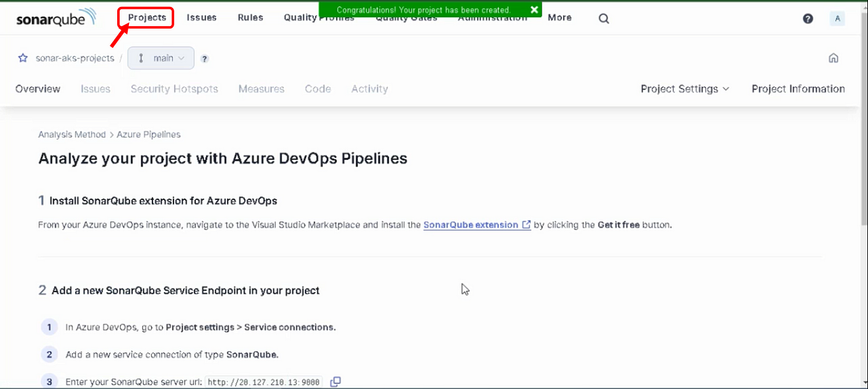868x389 pixels.
Task: Click the 'Project settings > Service connections' text
Action: click(250, 327)
